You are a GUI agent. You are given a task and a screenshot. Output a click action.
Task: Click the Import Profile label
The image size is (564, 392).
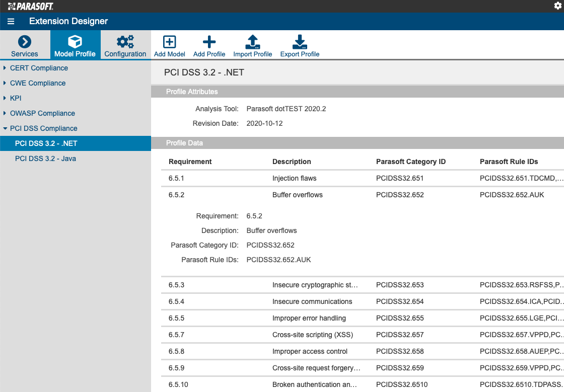[x=252, y=54]
